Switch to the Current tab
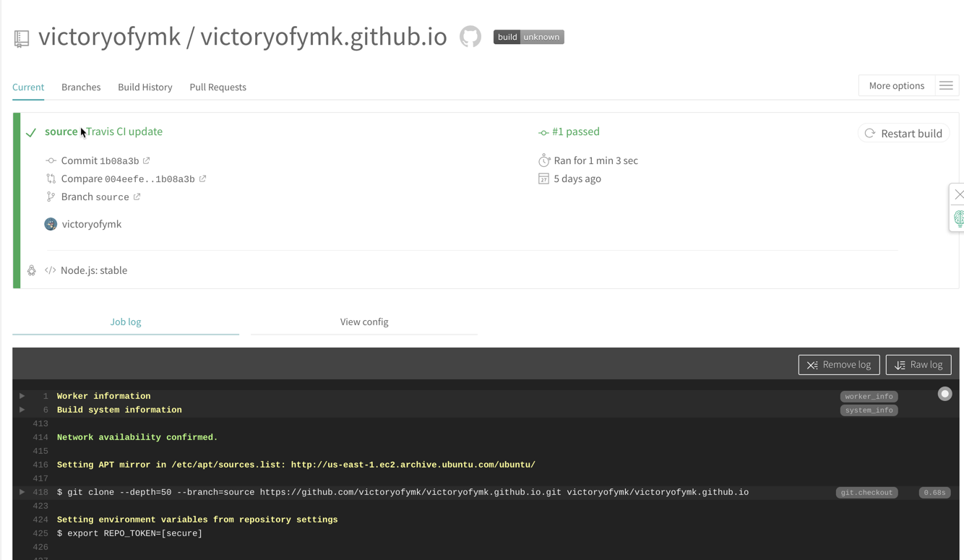Screen dimensions: 964x560 tap(28, 87)
